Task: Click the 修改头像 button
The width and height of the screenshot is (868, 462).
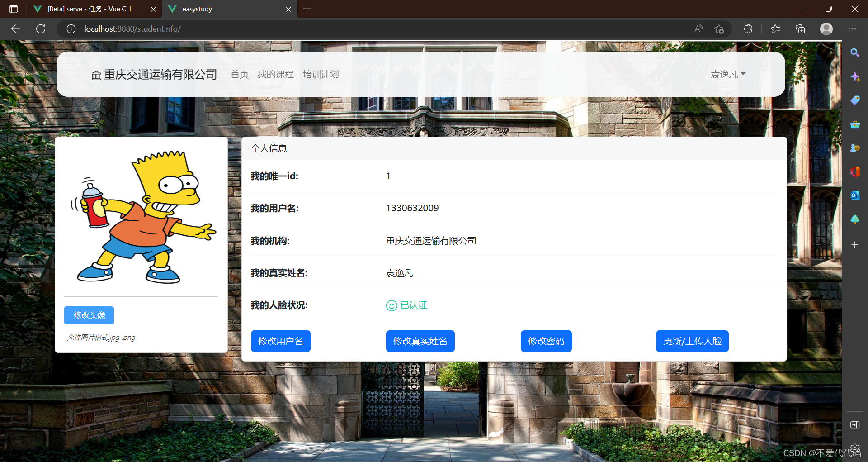Action: point(89,315)
